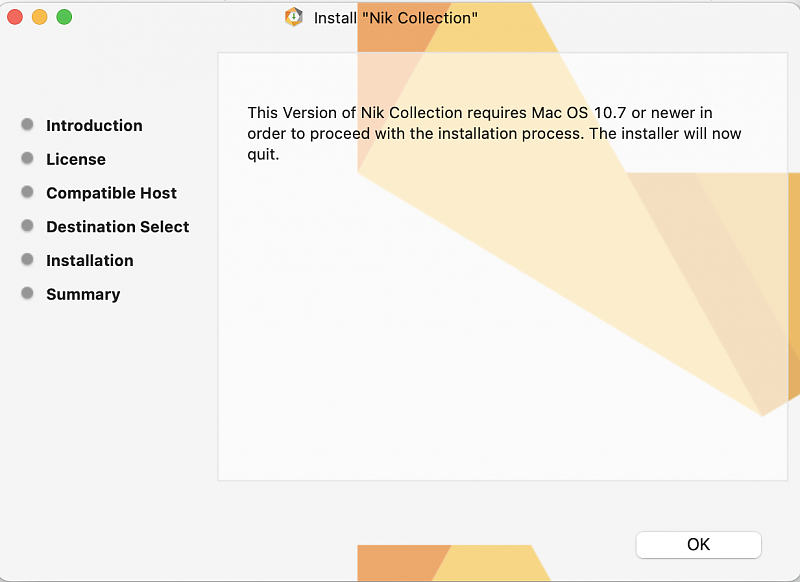The width and height of the screenshot is (800, 582).
Task: Click the OK button to quit installer
Action: [698, 544]
